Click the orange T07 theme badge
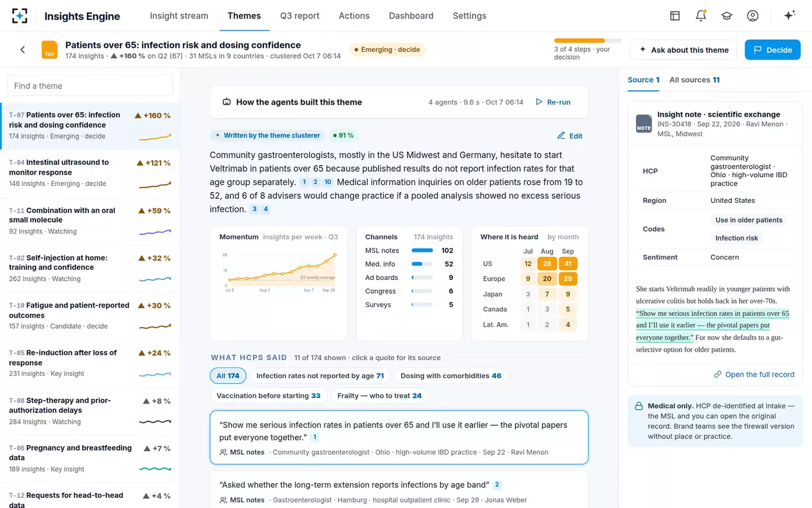This screenshot has height=508, width=812. point(50,50)
